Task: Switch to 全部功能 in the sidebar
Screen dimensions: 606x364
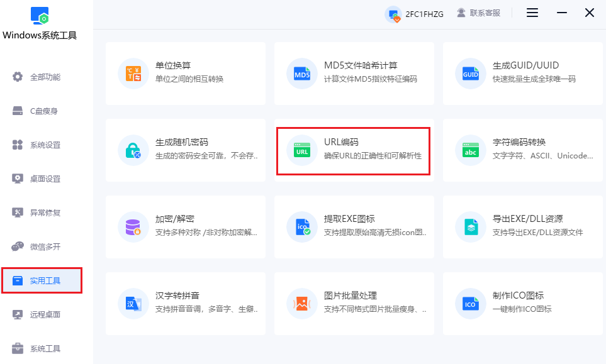Action: click(x=45, y=77)
